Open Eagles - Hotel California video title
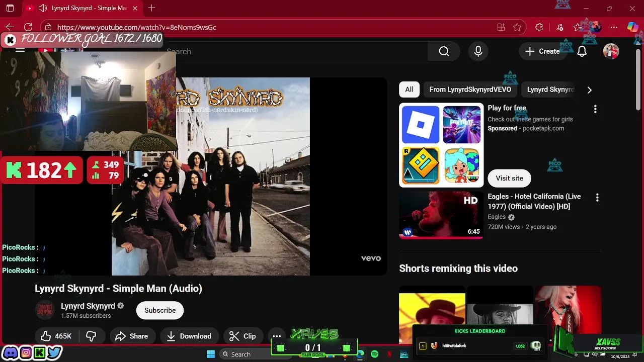The image size is (644, 362). 534,202
